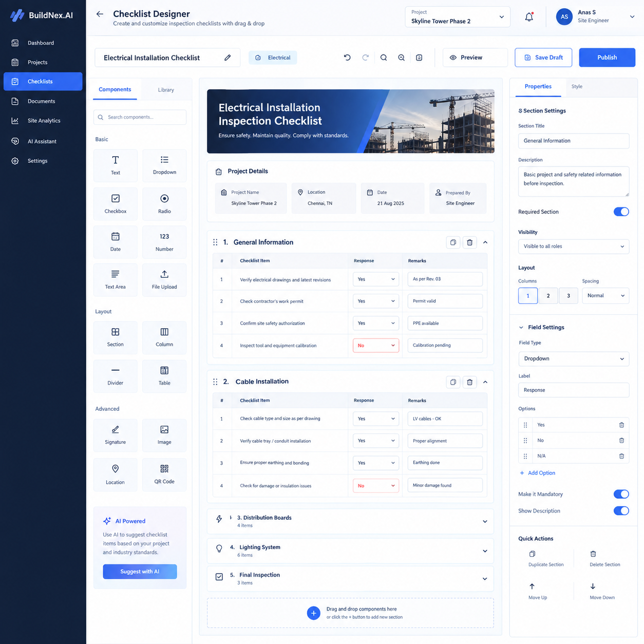Open the Spacing Normal dropdown

click(x=605, y=296)
